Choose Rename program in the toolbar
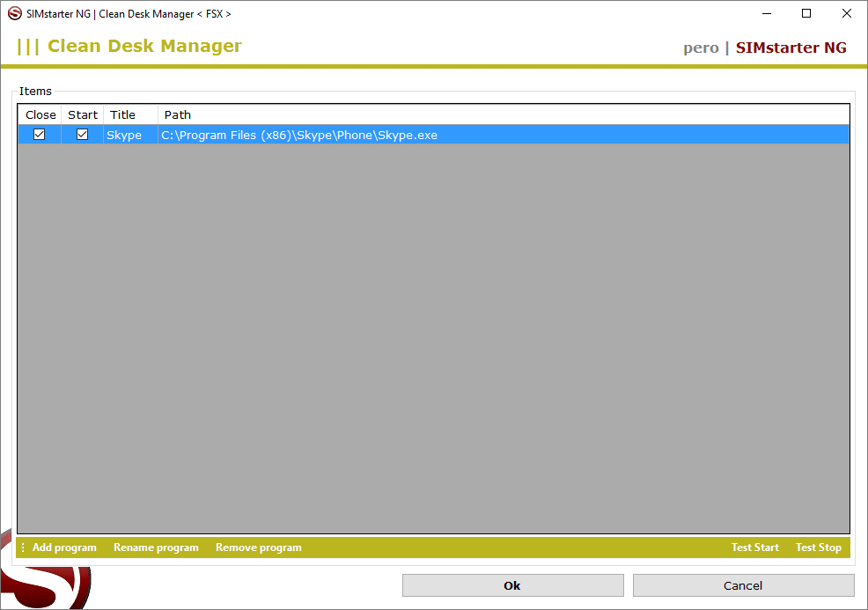Viewport: 868px width, 610px height. pyautogui.click(x=156, y=548)
